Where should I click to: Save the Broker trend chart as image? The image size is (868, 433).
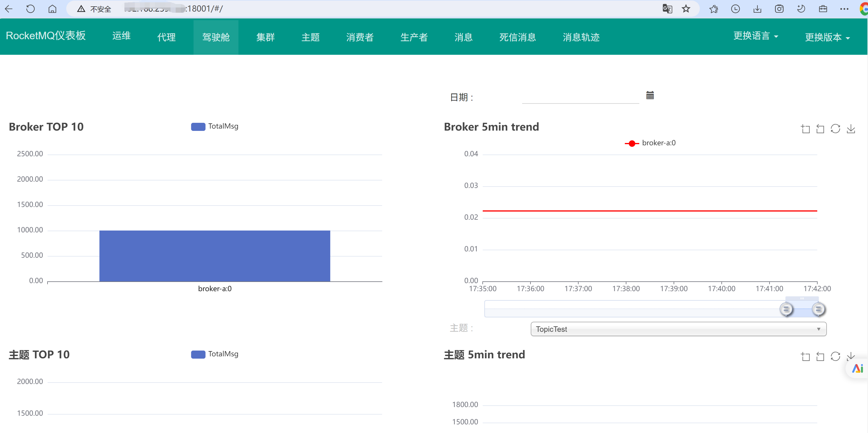point(851,129)
